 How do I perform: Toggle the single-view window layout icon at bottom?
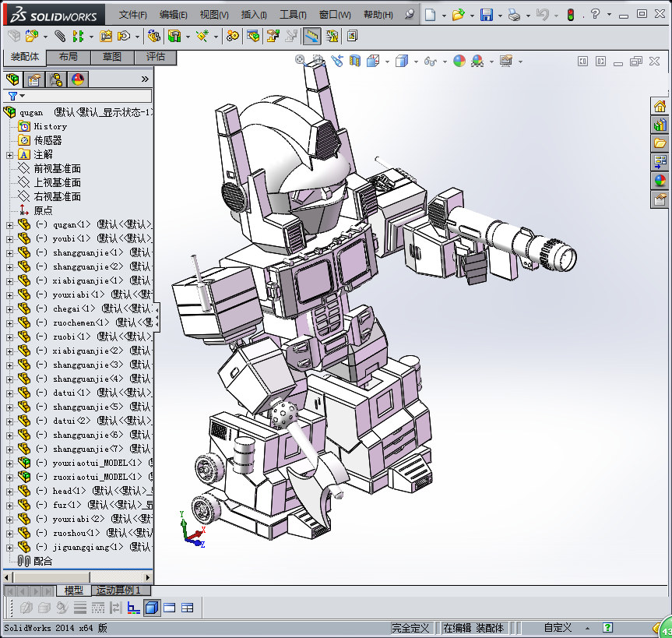coord(169,608)
